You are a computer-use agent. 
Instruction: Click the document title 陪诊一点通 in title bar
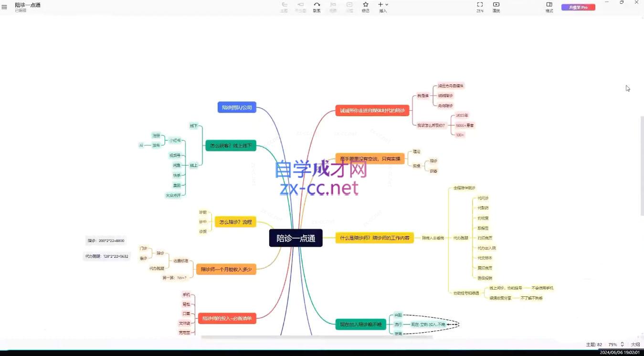[x=28, y=5]
